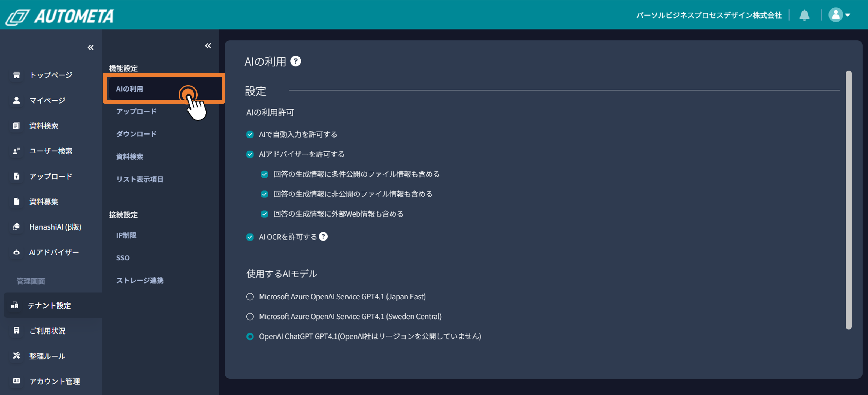This screenshot has width=868, height=395.
Task: Open ダウンロード settings
Action: point(136,134)
